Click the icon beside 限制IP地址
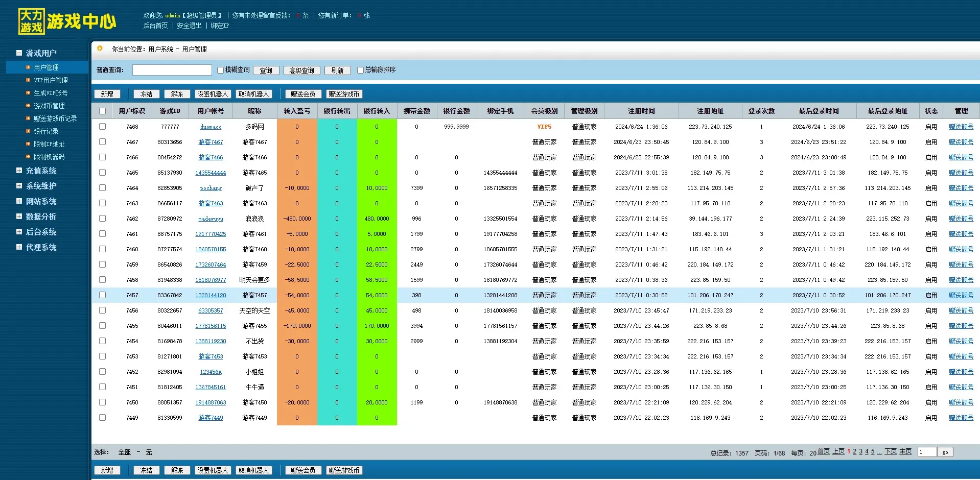This screenshot has width=980, height=480. 28,144
